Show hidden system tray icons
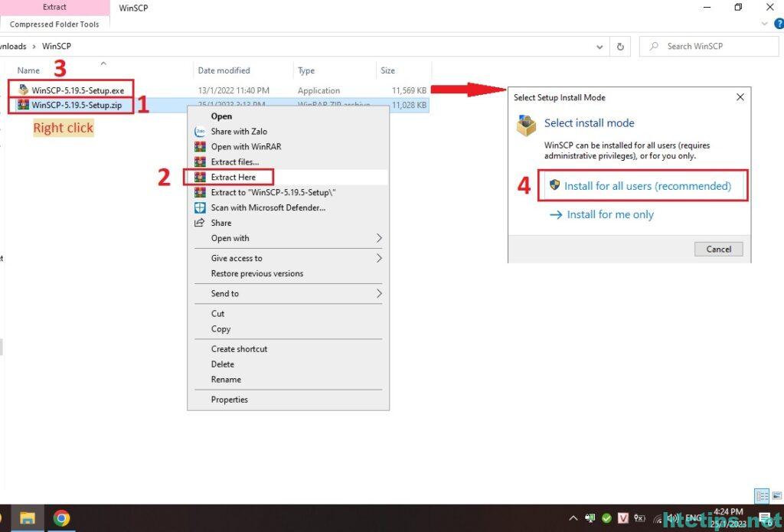Image resolution: width=784 pixels, height=532 pixels. [x=573, y=518]
